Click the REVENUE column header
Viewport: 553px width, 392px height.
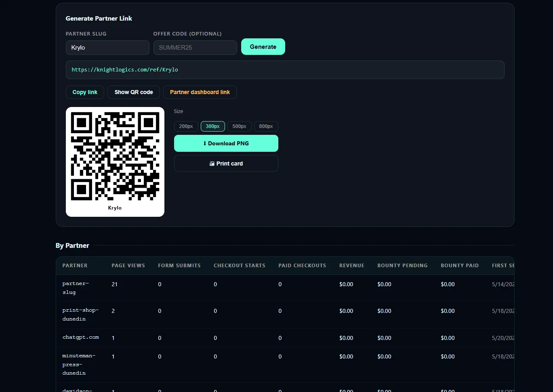(x=352, y=266)
